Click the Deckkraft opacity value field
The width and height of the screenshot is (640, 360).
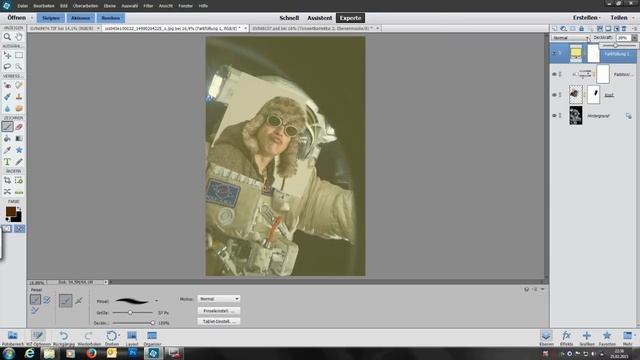click(623, 38)
